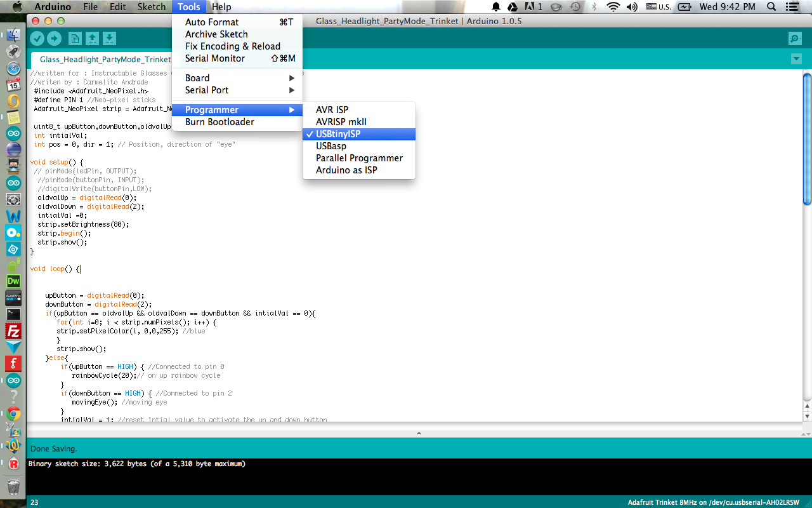Click the battery status icon

click(684, 7)
